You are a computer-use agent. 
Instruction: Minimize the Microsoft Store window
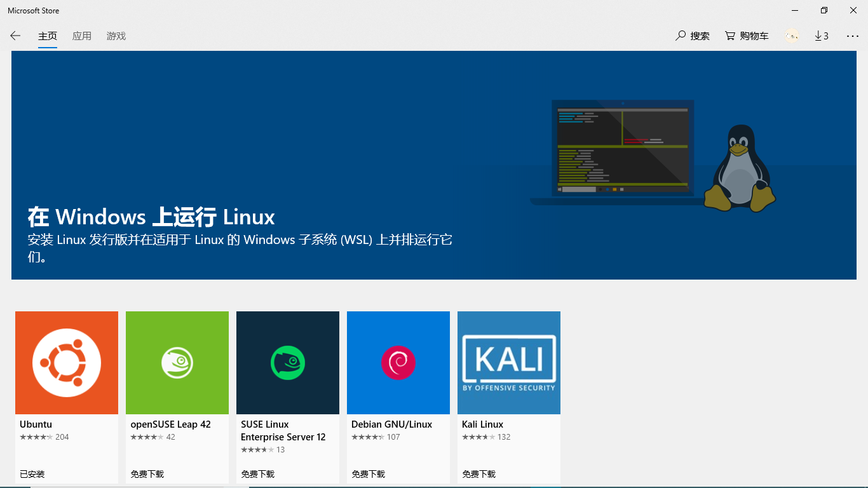[795, 10]
